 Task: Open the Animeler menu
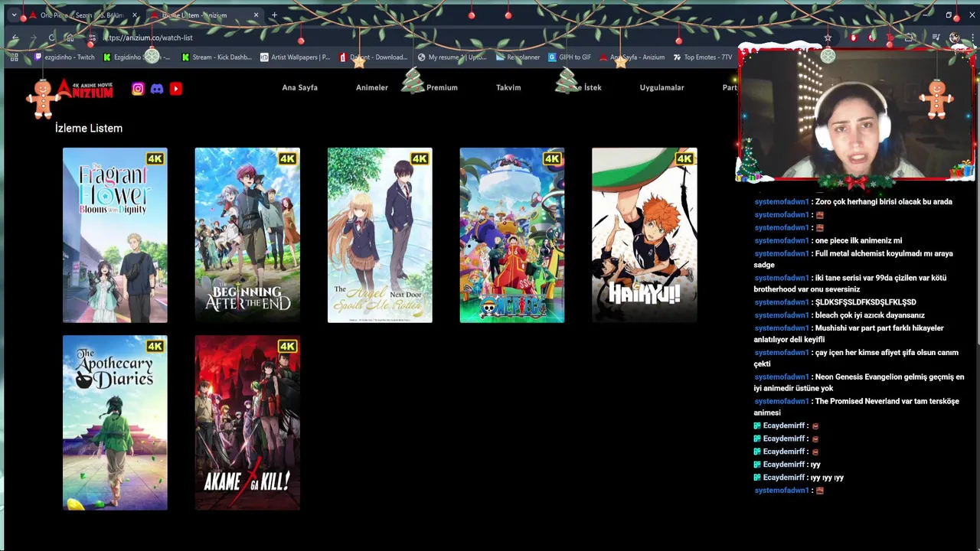click(372, 88)
